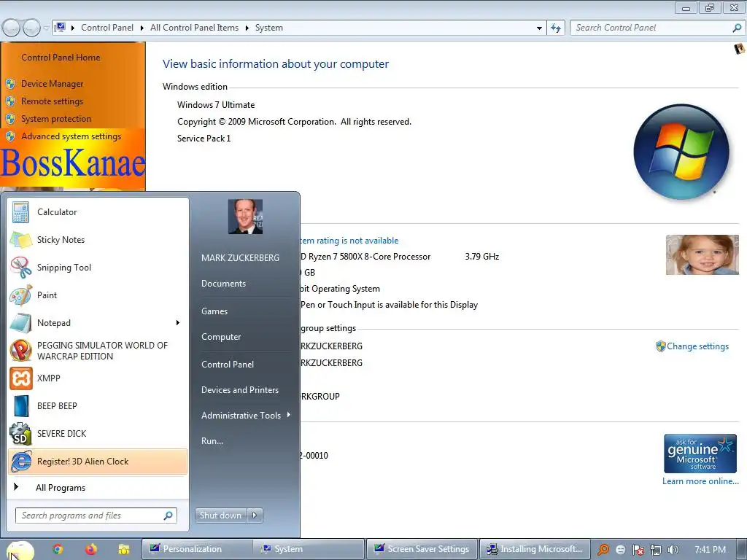Select Run... in Start menu
Image resolution: width=747 pixels, height=560 pixels.
pyautogui.click(x=212, y=441)
